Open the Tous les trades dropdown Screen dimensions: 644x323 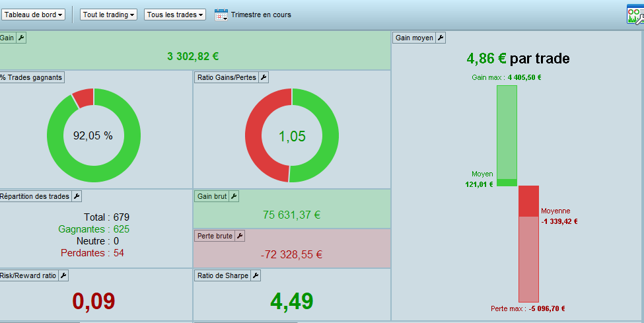[175, 15]
